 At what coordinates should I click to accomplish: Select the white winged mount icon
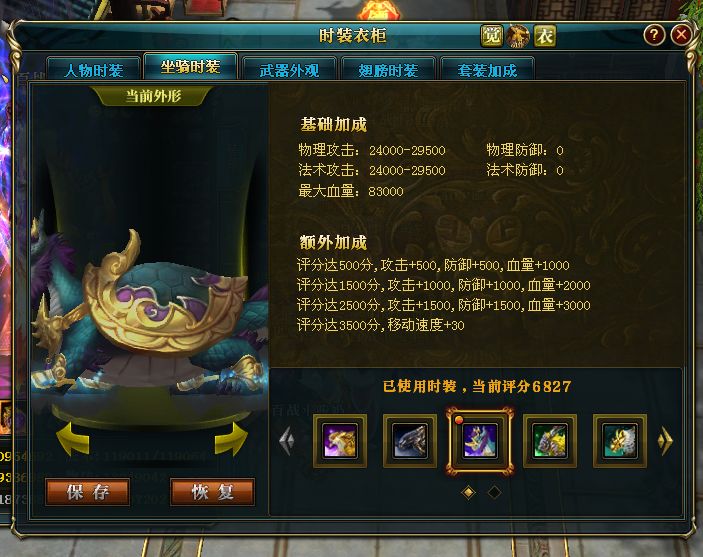point(620,441)
